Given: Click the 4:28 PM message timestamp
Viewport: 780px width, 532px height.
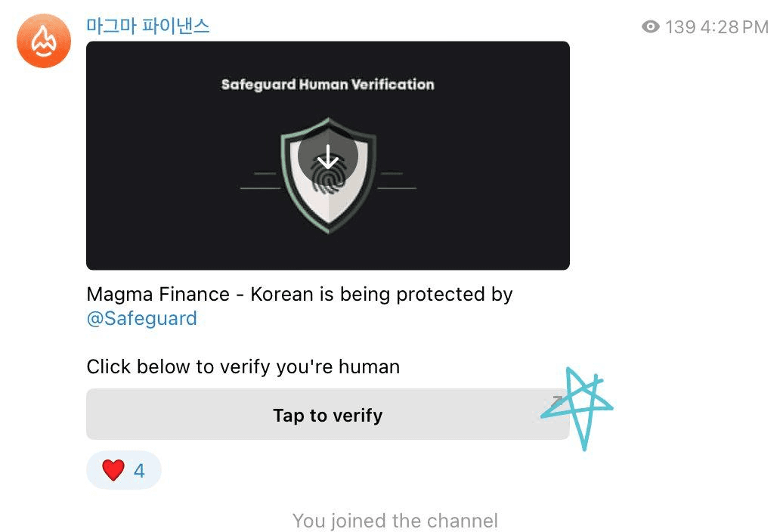Looking at the screenshot, I should click(x=734, y=27).
